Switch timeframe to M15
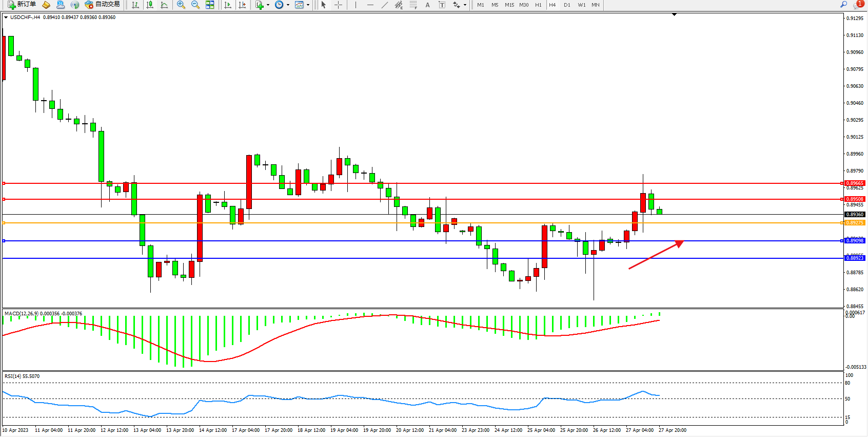Viewport: 868px width, 437px height. [509, 5]
